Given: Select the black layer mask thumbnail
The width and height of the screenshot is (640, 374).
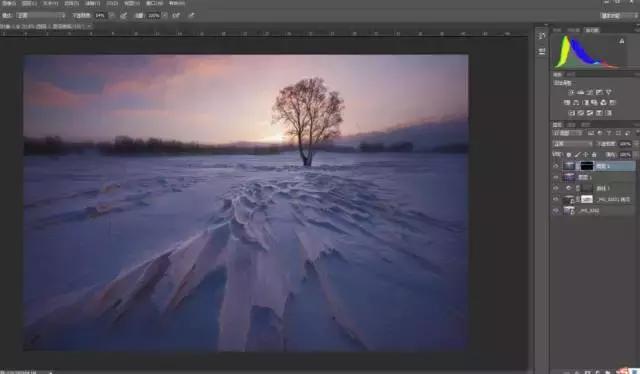Looking at the screenshot, I should pyautogui.click(x=587, y=166).
